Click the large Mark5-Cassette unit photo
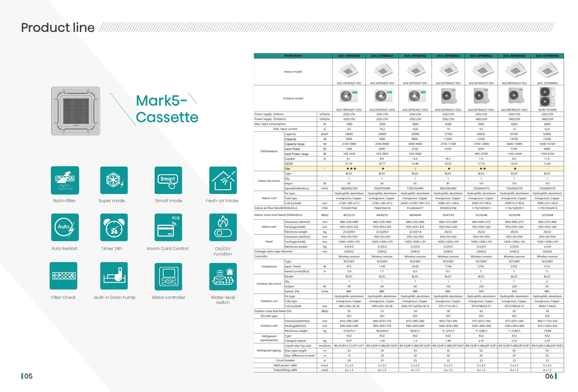The image size is (578, 392). [76, 111]
